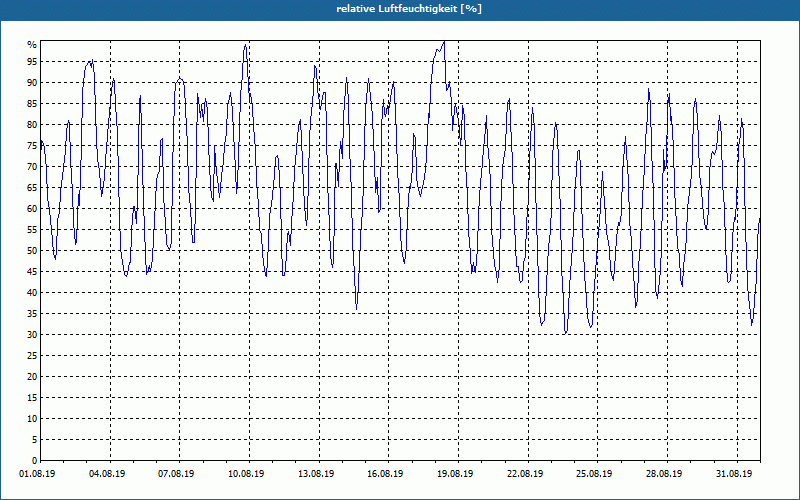Select the 65 y-axis label

[32, 188]
